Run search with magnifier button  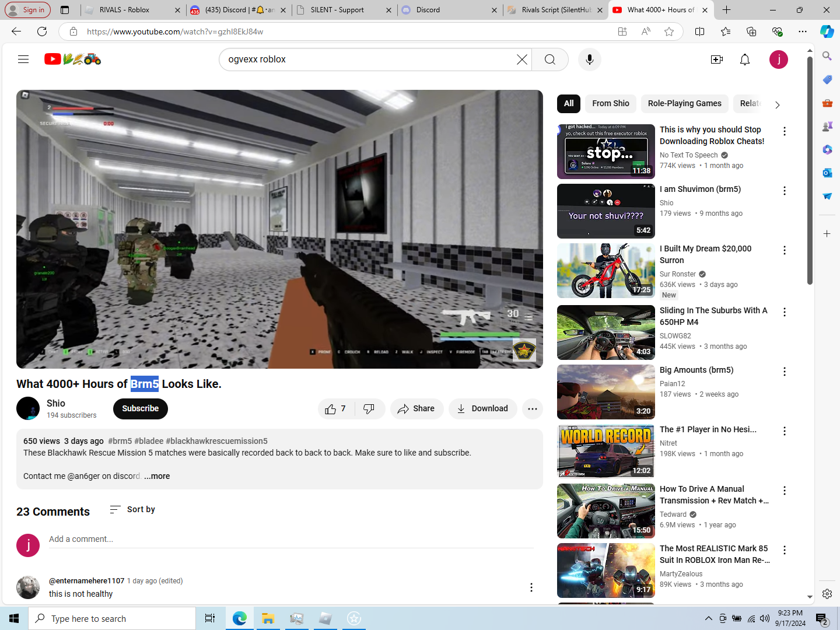tap(549, 60)
